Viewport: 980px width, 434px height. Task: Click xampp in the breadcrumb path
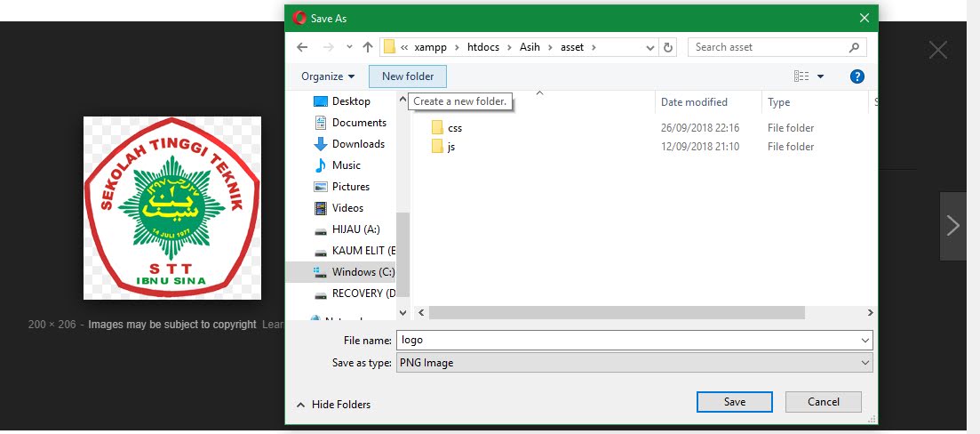[x=429, y=47]
